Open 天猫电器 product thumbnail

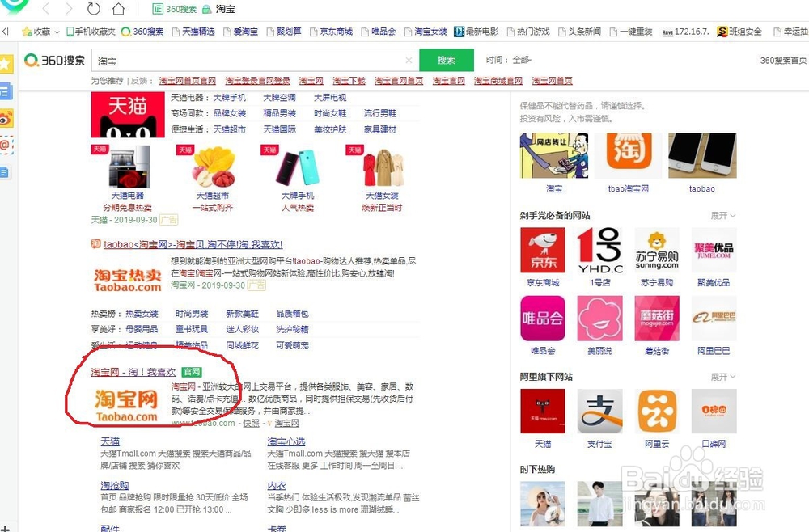(x=128, y=167)
